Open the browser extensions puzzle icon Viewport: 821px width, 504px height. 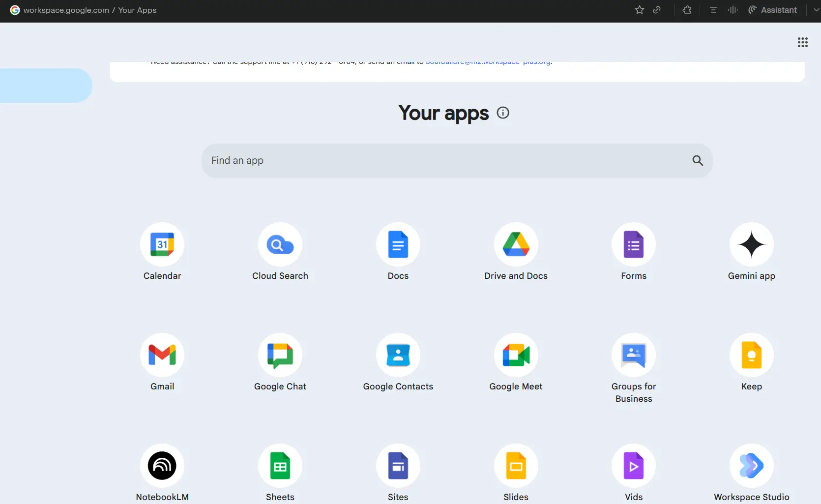click(687, 10)
